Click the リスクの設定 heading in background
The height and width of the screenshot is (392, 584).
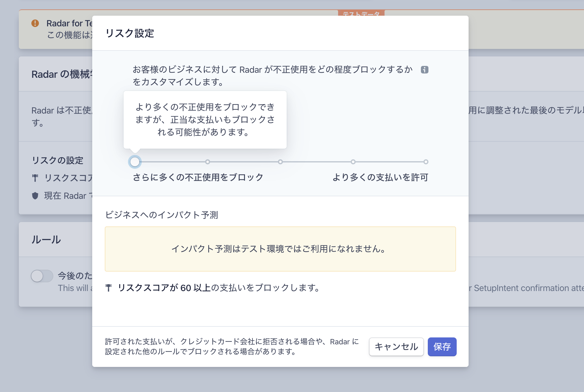(x=58, y=160)
